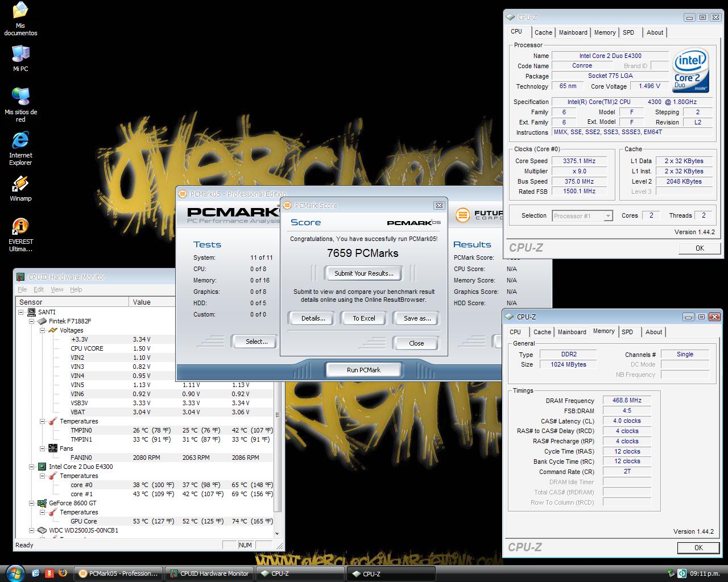Image resolution: width=728 pixels, height=582 pixels.
Task: Collapse the GeForce 8600 GT node
Action: pyautogui.click(x=32, y=503)
